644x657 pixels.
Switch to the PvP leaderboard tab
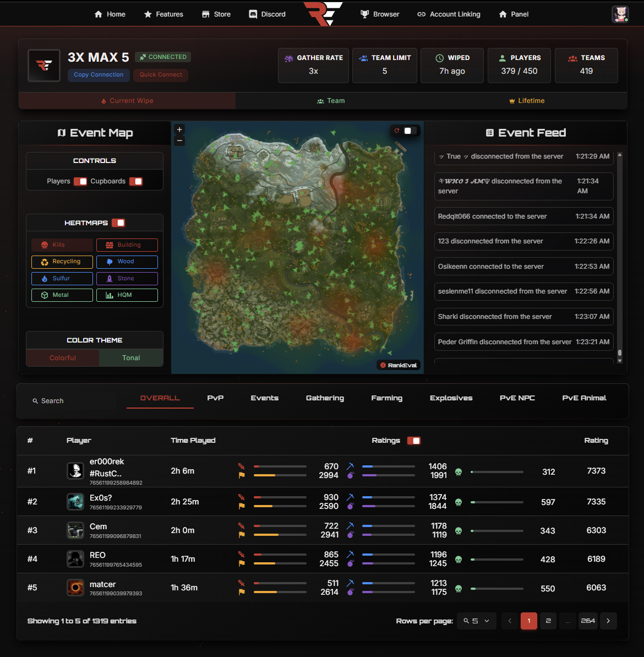pos(215,398)
